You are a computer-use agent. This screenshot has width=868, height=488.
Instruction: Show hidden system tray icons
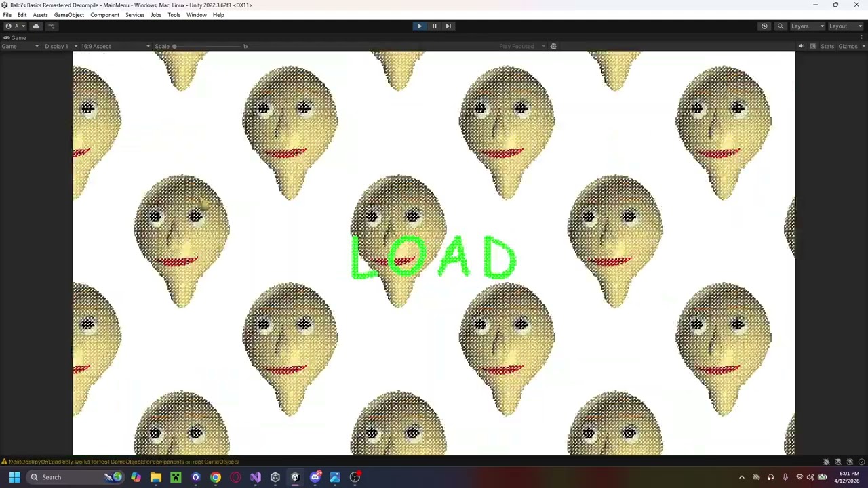(x=741, y=477)
